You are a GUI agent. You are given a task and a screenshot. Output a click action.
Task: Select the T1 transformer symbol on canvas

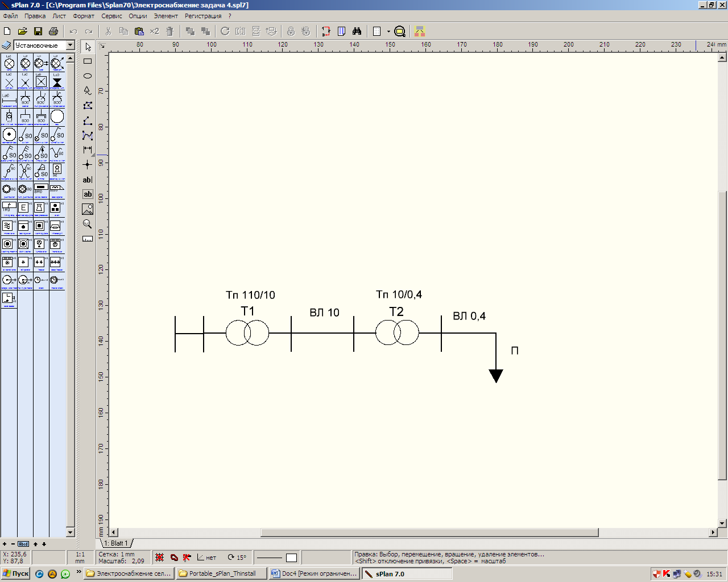[247, 333]
